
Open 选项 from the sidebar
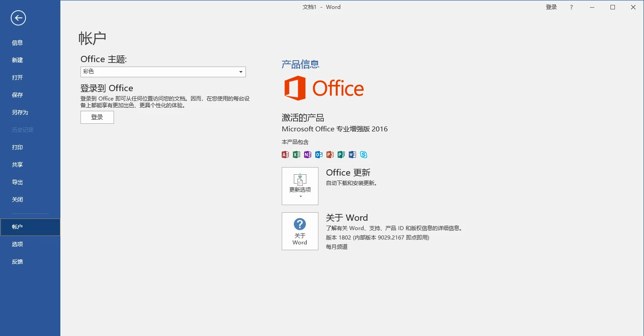[x=30, y=244]
